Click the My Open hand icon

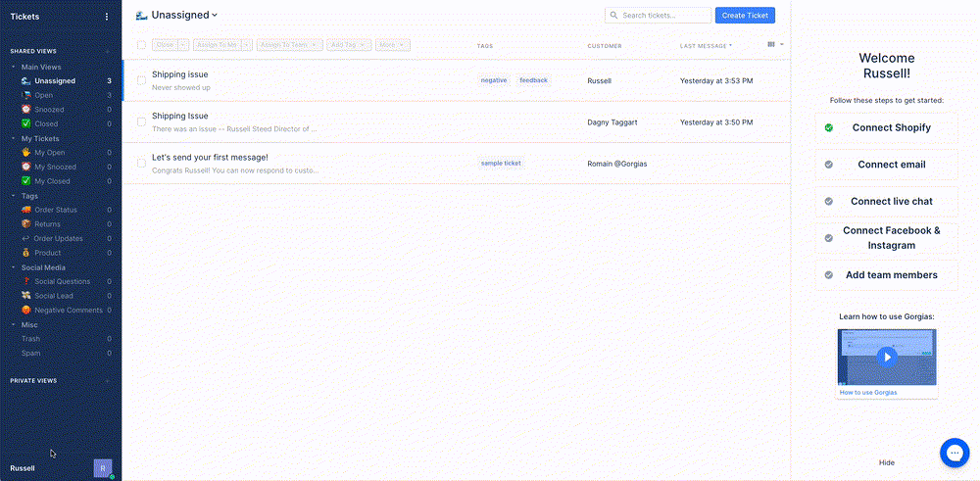25,153
